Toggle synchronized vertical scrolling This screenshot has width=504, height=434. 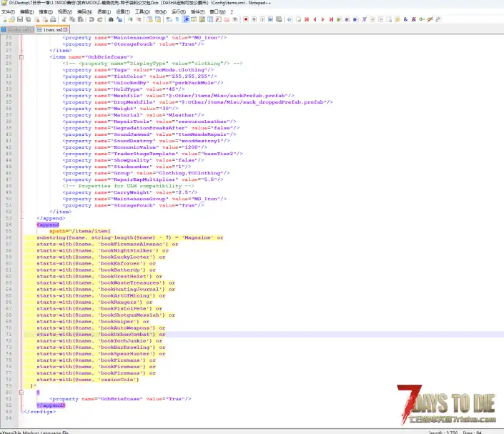coord(149,19)
